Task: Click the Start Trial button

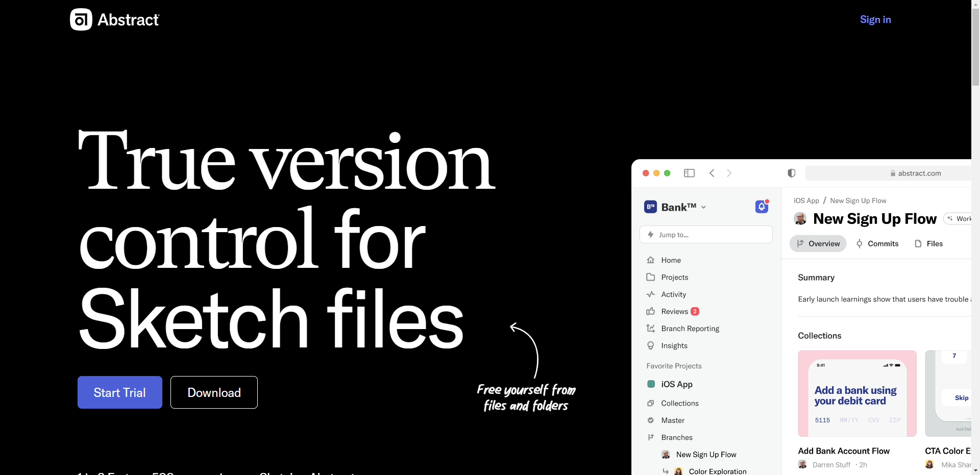Action: pos(120,392)
